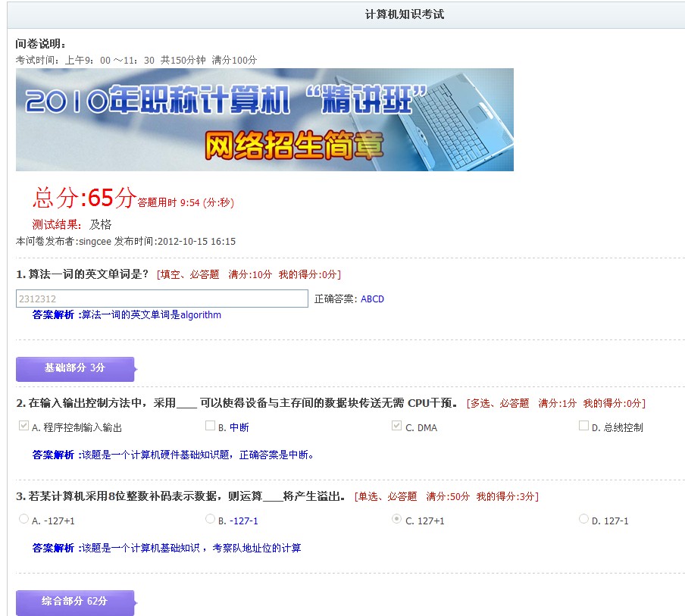
Task: Check option D 总线控制 checkbox
Action: (x=583, y=426)
